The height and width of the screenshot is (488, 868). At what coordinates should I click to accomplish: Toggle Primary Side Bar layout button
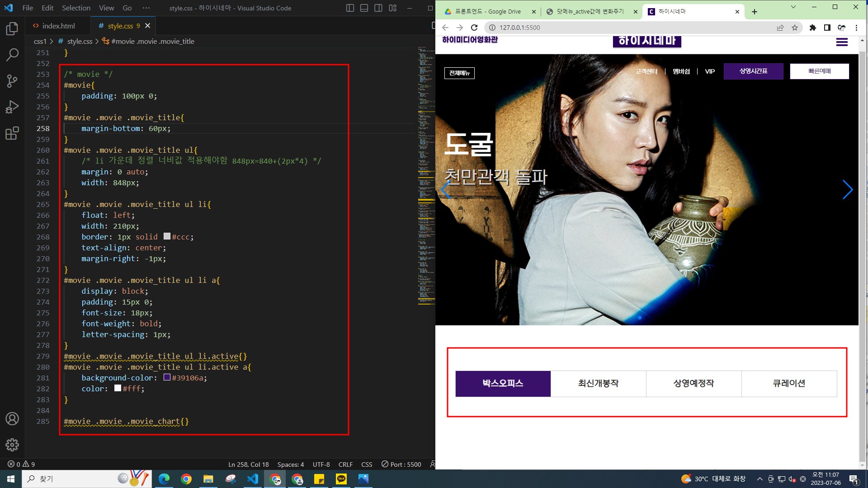click(350, 8)
